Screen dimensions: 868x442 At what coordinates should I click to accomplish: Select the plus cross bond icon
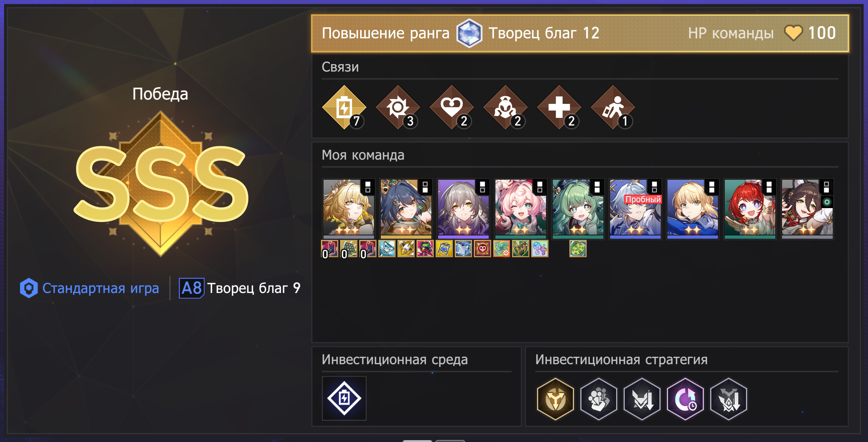coord(559,108)
